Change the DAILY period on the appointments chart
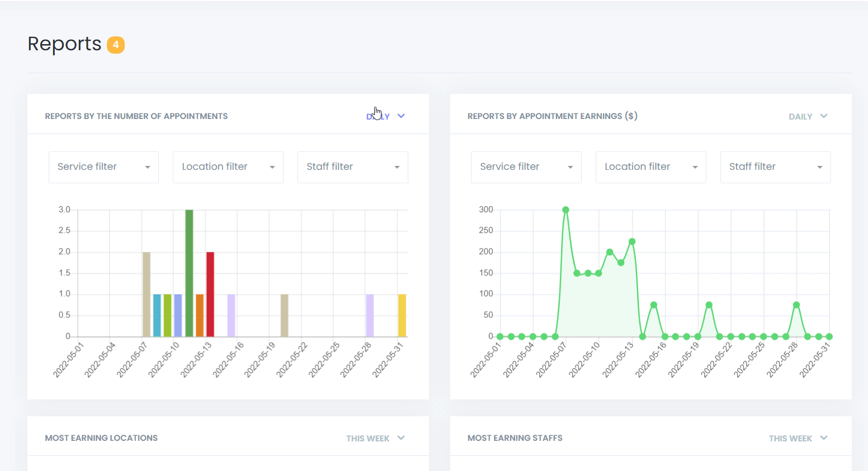This screenshot has width=868, height=471. pyautogui.click(x=378, y=116)
